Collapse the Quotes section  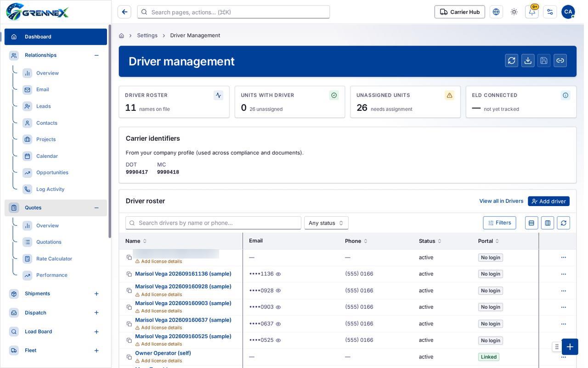click(96, 208)
